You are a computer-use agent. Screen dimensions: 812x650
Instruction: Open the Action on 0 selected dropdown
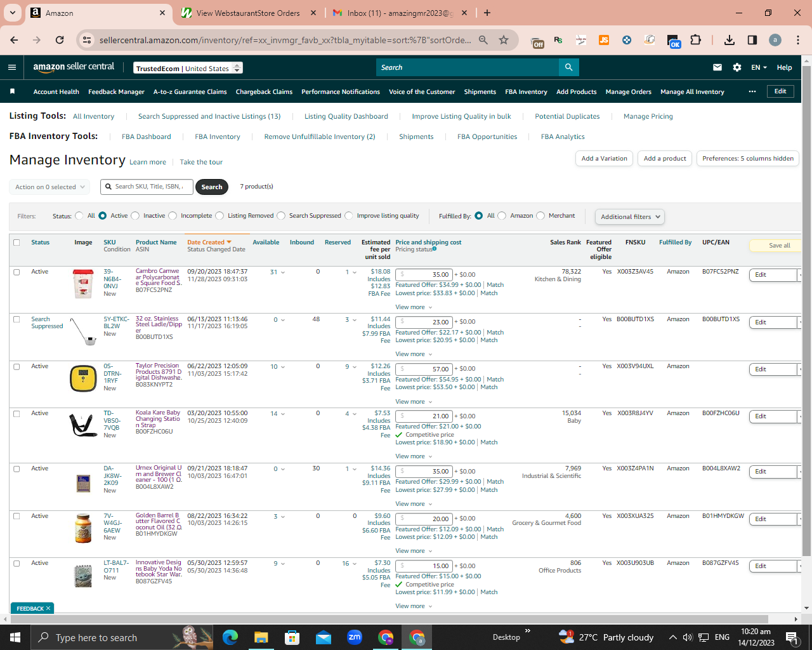[49, 187]
